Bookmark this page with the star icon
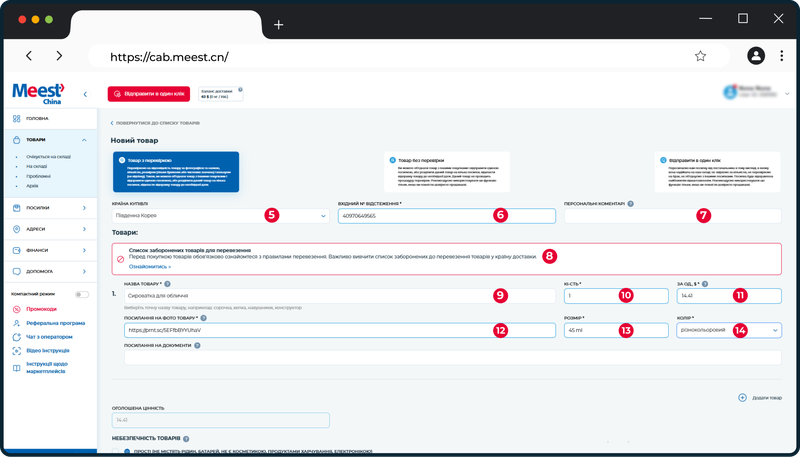 tap(700, 56)
